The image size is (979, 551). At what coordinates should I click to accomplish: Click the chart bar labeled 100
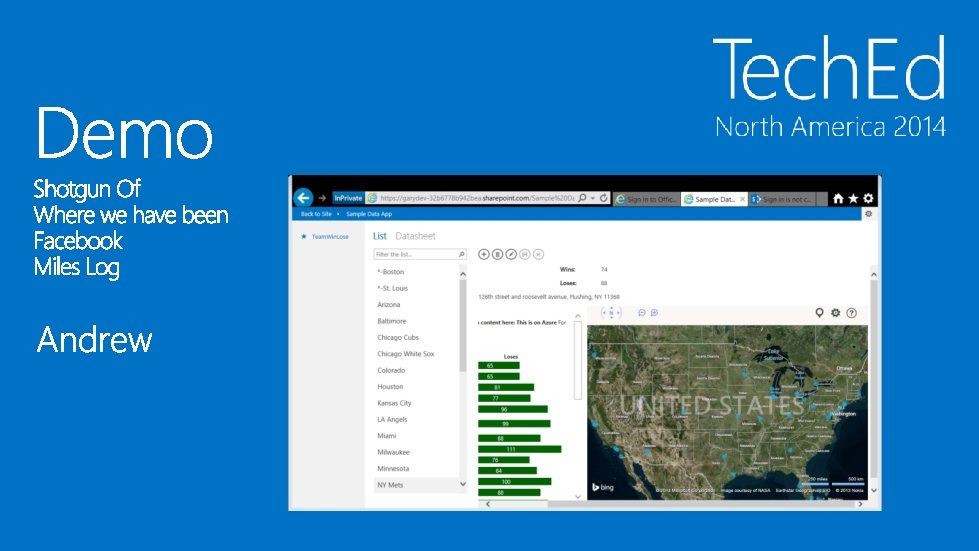[514, 482]
